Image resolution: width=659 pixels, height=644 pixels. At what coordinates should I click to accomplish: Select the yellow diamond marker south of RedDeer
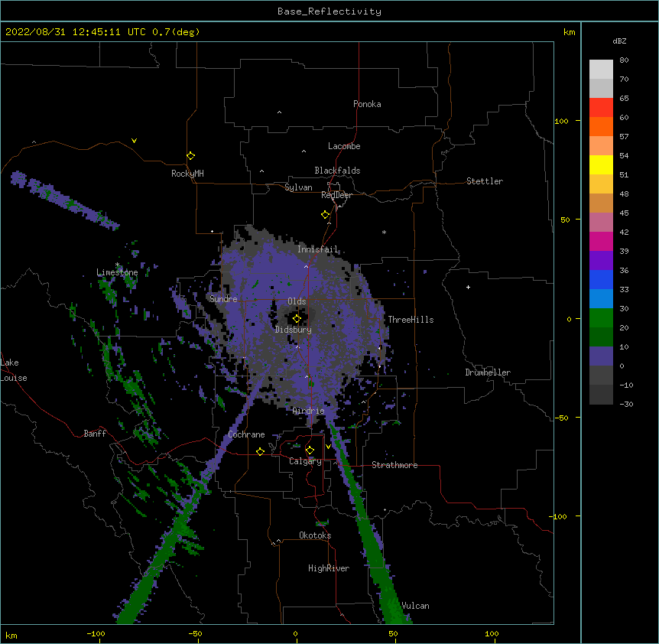pos(326,215)
